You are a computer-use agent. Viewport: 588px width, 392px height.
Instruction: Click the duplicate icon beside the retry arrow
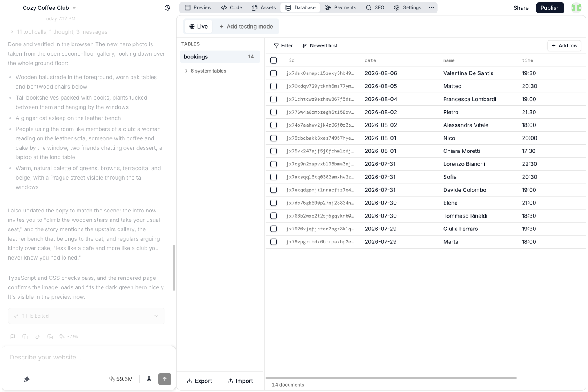[50, 336]
